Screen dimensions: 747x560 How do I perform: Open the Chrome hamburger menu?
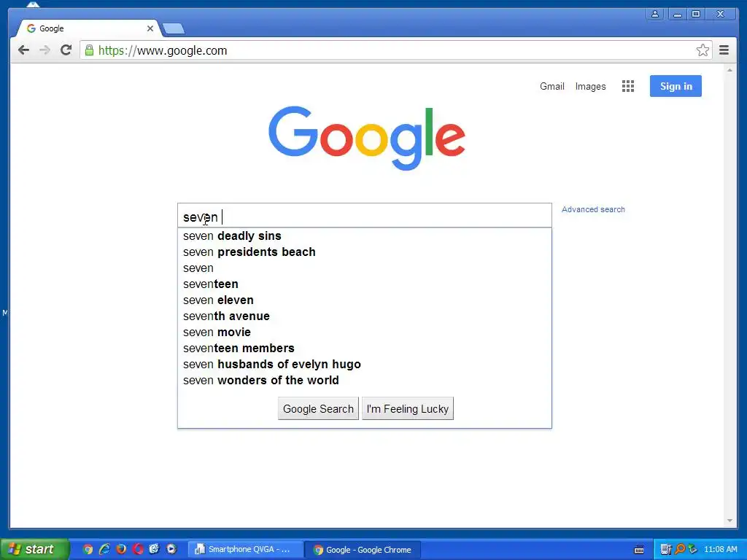pos(724,50)
